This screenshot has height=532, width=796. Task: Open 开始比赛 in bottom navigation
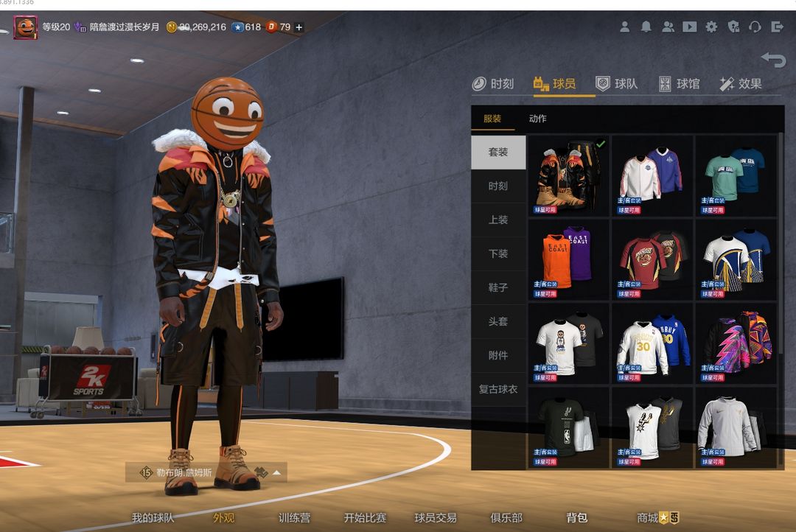pyautogui.click(x=365, y=518)
